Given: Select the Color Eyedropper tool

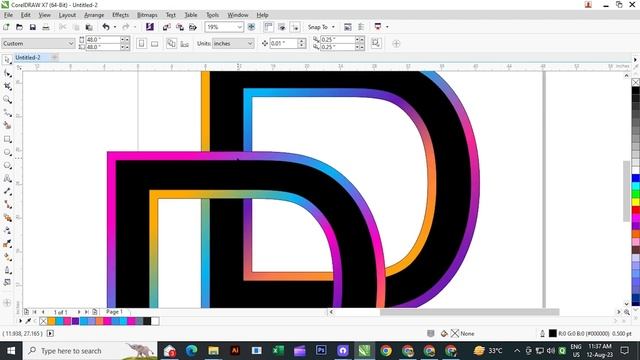Looking at the screenshot, I should click(x=7, y=244).
